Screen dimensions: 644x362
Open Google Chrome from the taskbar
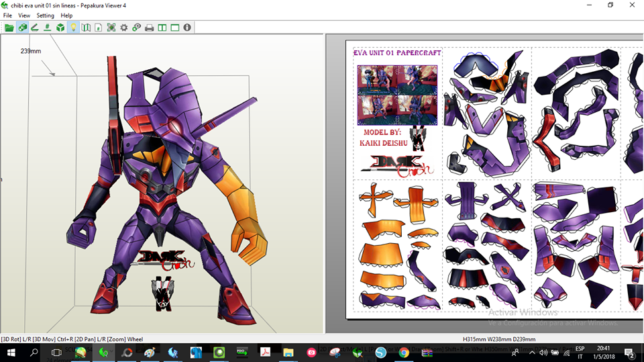tap(404, 353)
